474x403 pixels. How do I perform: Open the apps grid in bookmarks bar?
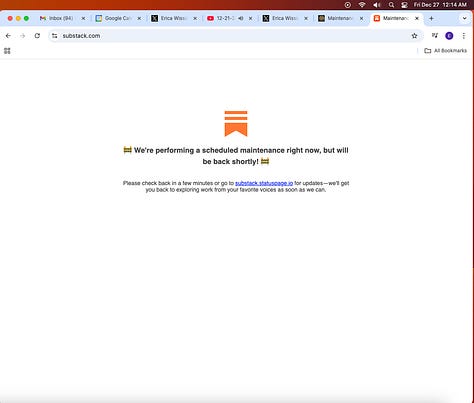coord(7,51)
